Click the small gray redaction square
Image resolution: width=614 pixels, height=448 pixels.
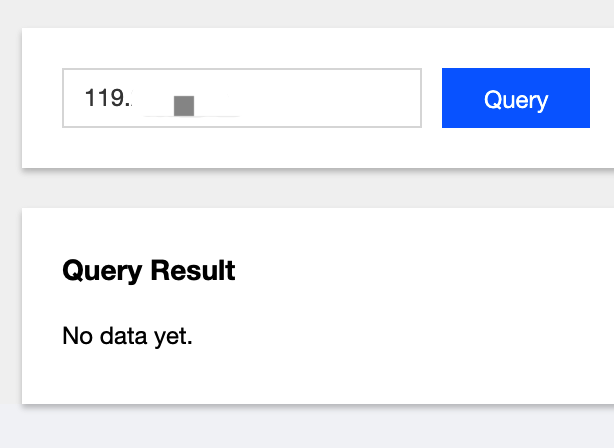183,106
